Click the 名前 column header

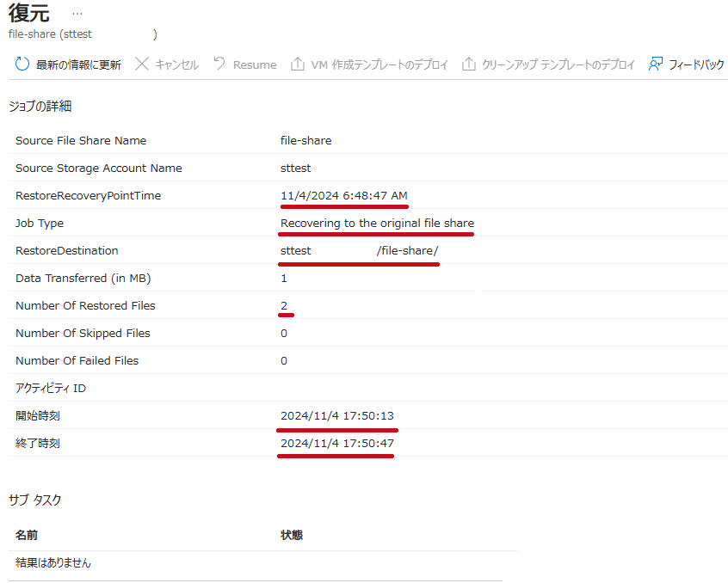(x=27, y=535)
